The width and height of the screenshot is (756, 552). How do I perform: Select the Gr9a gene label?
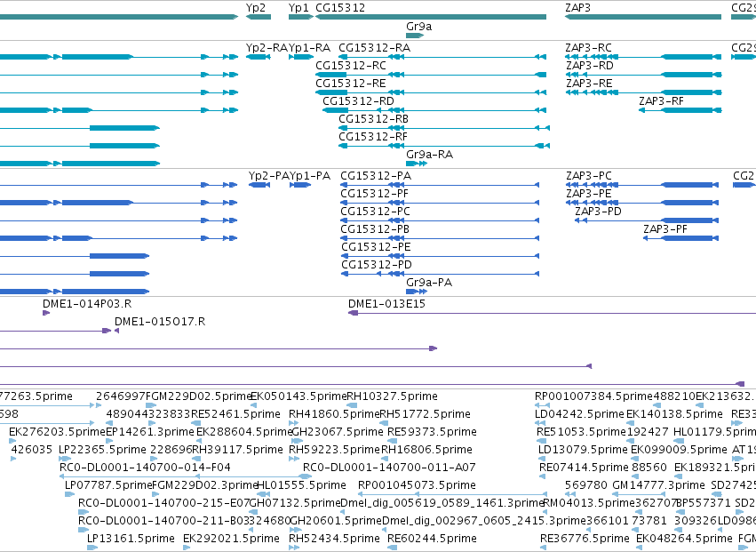[x=419, y=26]
